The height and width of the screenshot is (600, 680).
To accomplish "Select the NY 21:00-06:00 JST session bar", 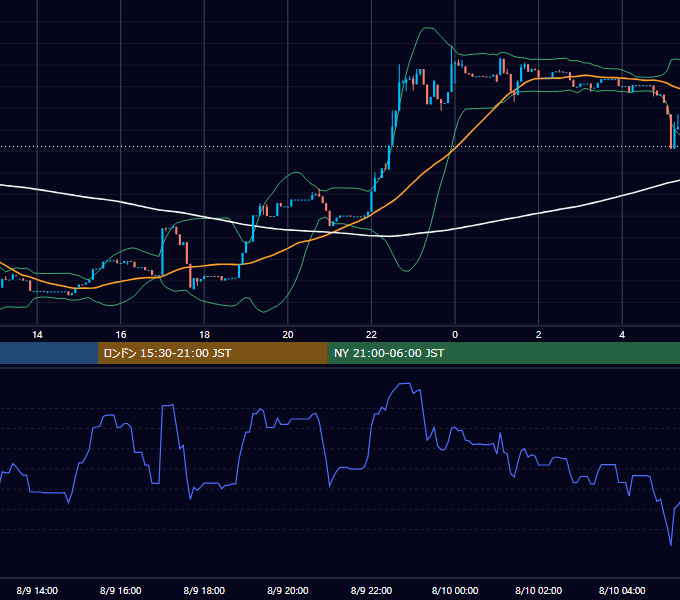I will pos(503,353).
